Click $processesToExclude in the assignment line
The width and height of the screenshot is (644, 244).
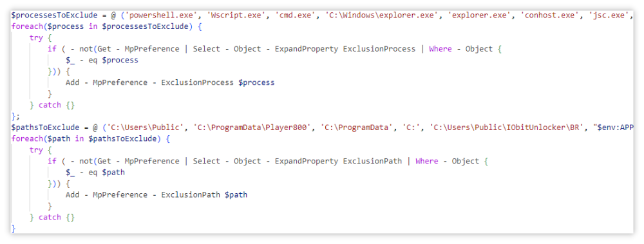point(55,15)
